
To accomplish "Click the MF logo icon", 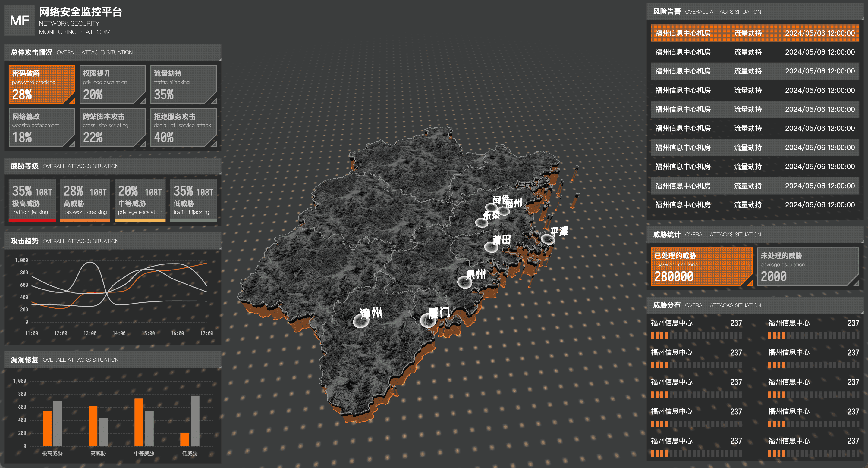I will click(x=19, y=20).
